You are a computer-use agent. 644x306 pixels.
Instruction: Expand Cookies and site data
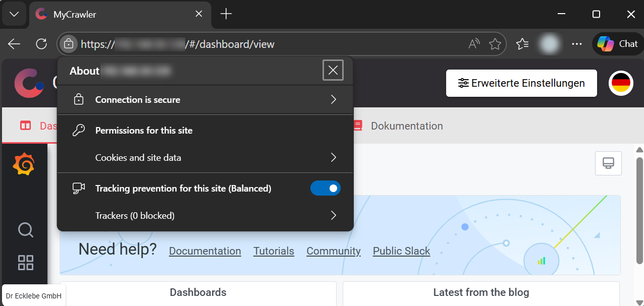click(x=205, y=158)
